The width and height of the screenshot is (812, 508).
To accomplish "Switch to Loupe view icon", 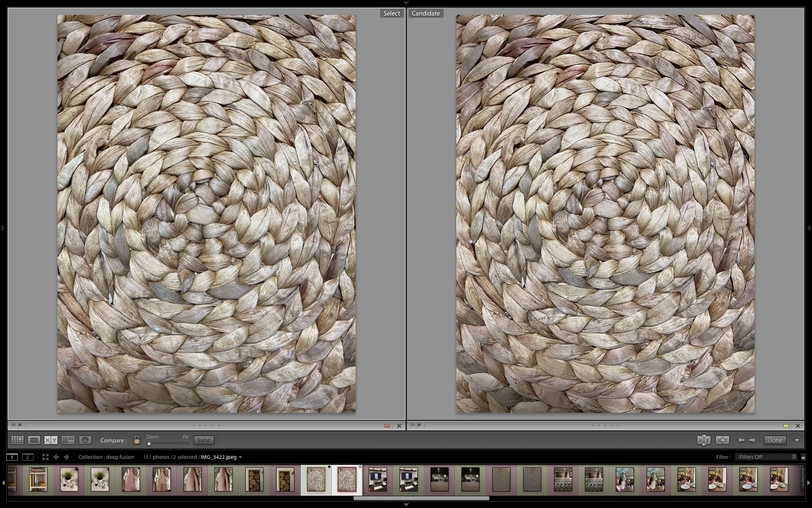I will click(x=34, y=440).
